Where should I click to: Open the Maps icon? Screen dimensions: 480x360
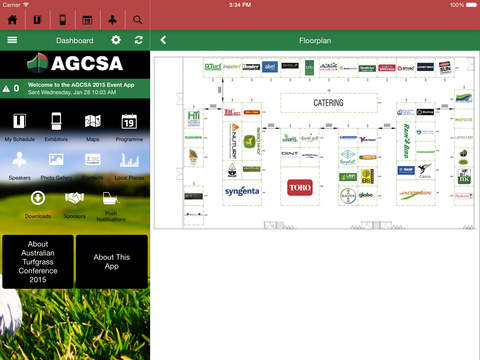tap(93, 121)
